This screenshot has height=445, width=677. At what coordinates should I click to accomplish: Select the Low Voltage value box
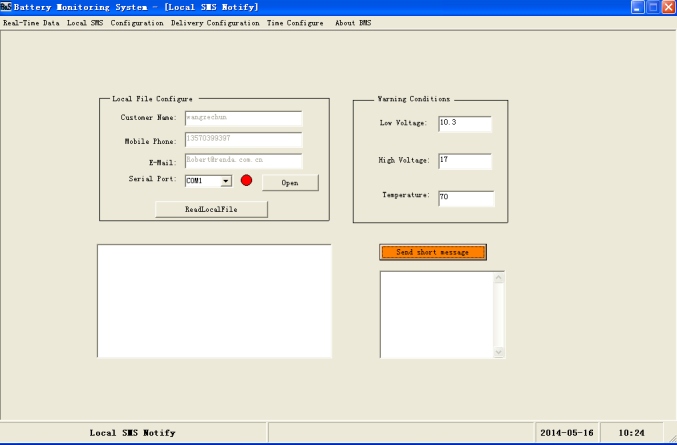(465, 123)
